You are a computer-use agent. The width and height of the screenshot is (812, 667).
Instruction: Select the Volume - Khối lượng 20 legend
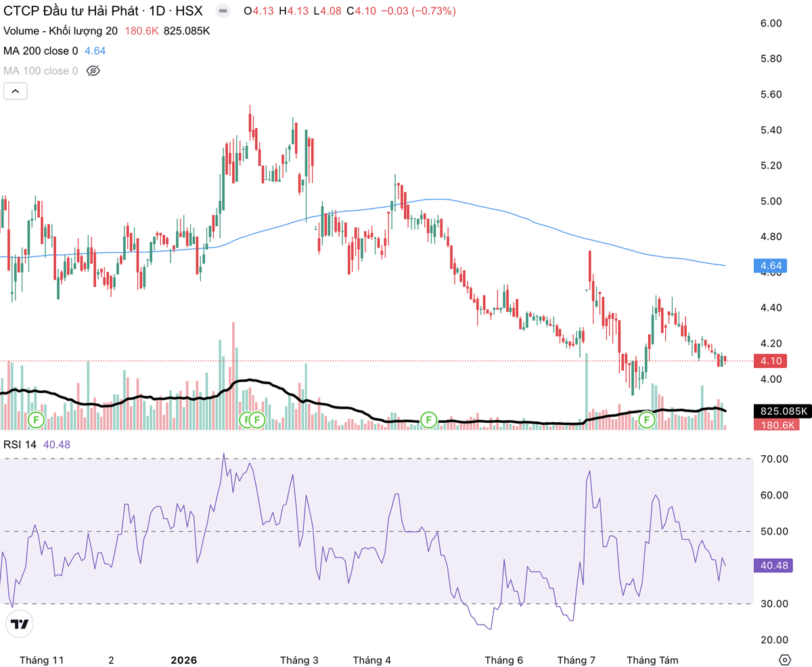60,31
